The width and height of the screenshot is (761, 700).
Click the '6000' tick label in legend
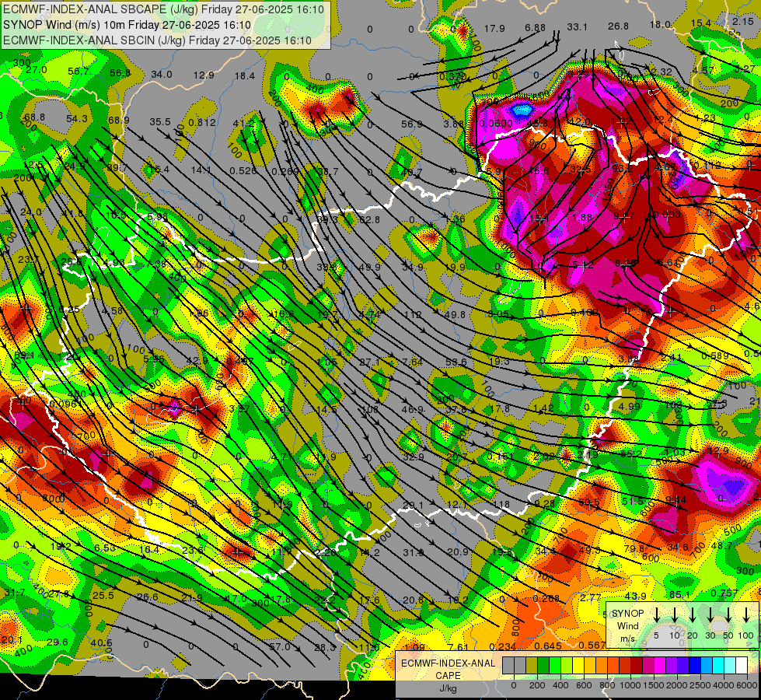pyautogui.click(x=748, y=685)
